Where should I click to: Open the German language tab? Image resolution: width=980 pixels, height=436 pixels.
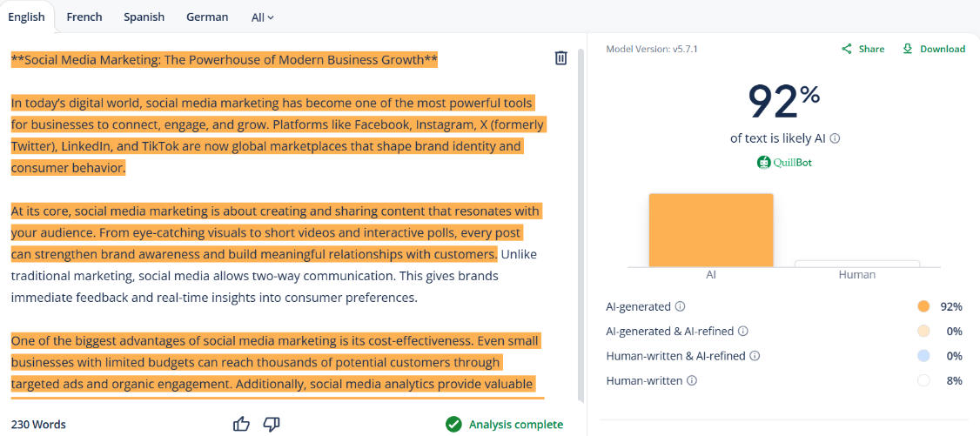(x=207, y=17)
